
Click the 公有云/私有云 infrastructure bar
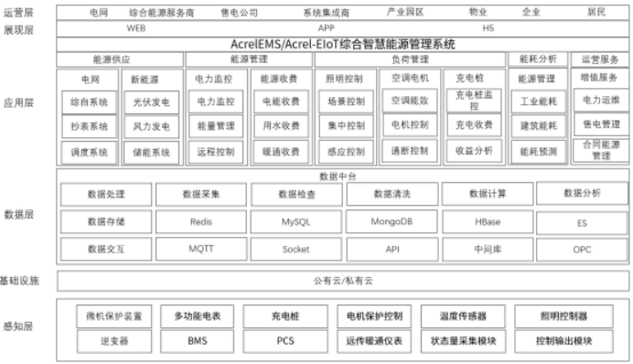(343, 281)
